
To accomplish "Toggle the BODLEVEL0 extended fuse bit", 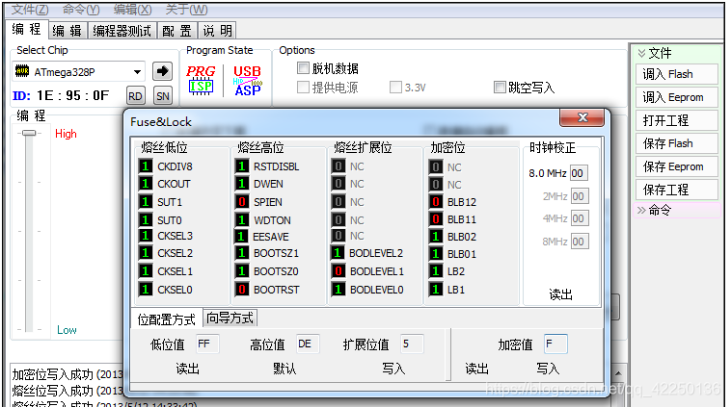I will [x=338, y=289].
